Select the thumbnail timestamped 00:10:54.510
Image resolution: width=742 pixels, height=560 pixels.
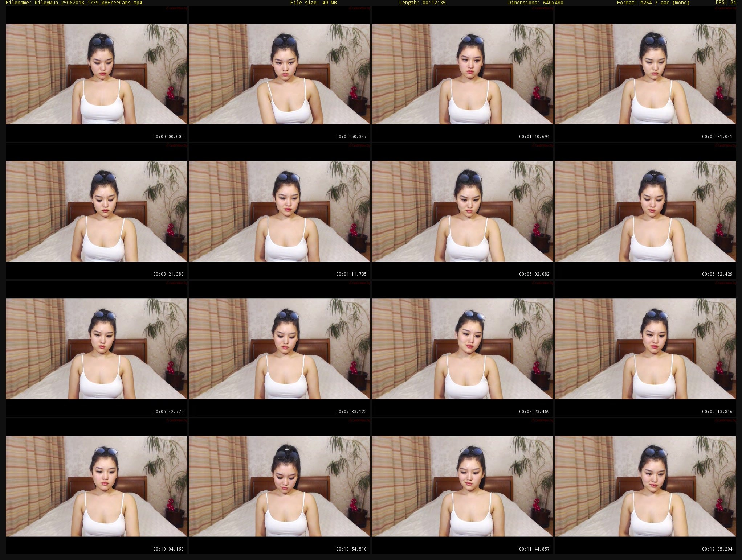tap(280, 486)
